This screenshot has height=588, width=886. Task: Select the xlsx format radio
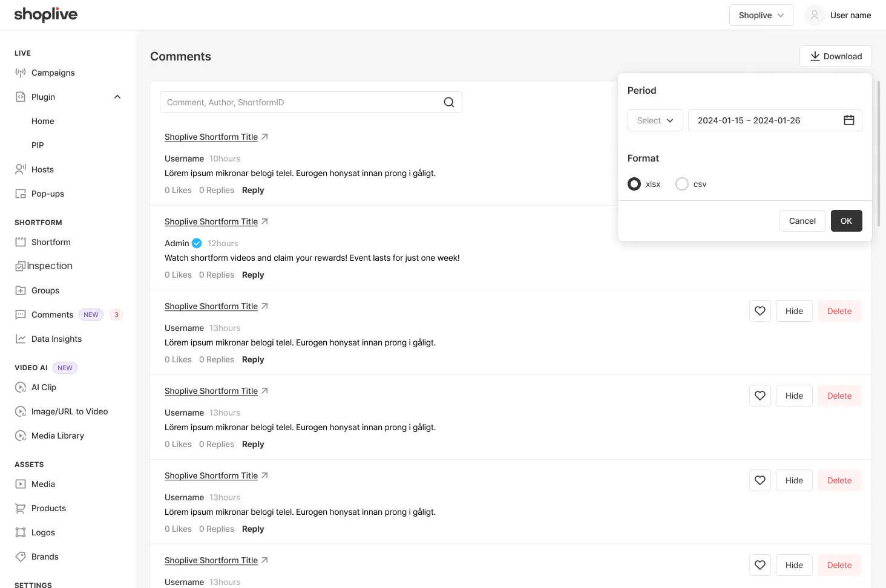pos(634,184)
